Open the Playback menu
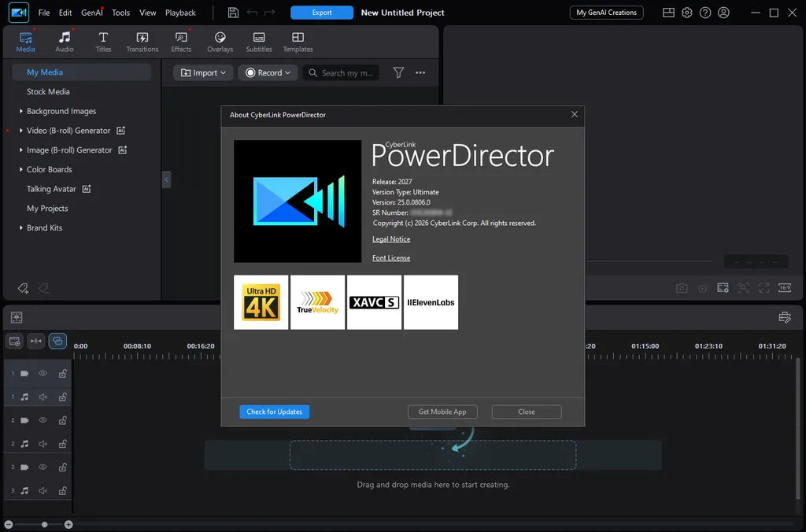 point(180,13)
